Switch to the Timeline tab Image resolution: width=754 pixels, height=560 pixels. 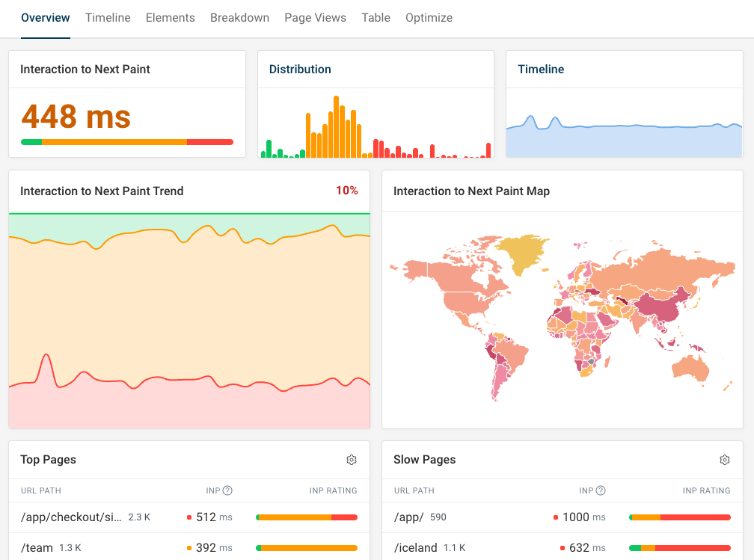click(107, 17)
